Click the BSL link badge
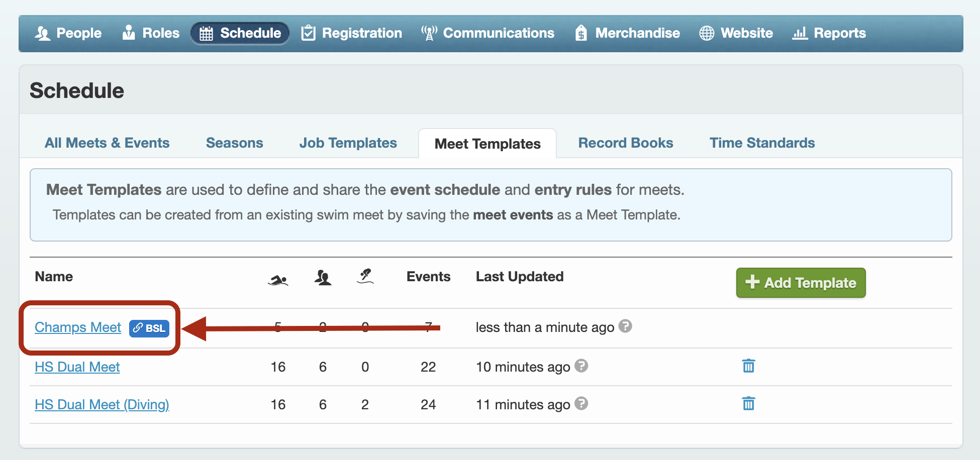The height and width of the screenshot is (460, 980). pyautogui.click(x=149, y=328)
